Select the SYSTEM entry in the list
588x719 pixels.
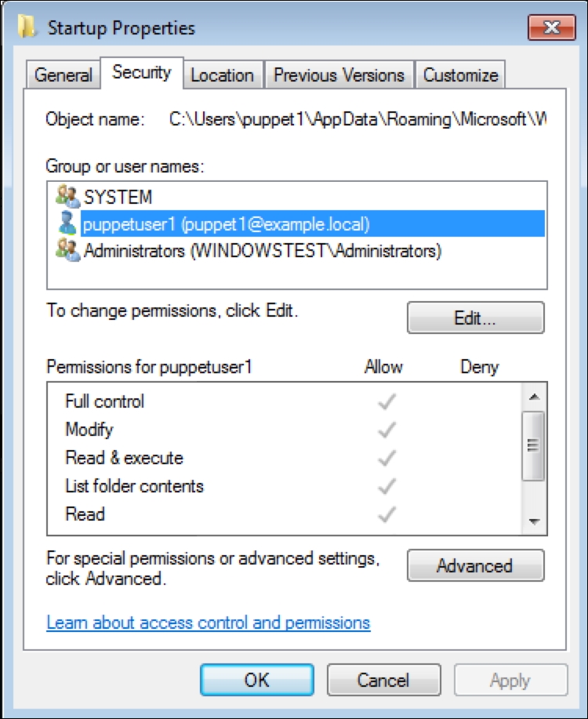pos(118,196)
